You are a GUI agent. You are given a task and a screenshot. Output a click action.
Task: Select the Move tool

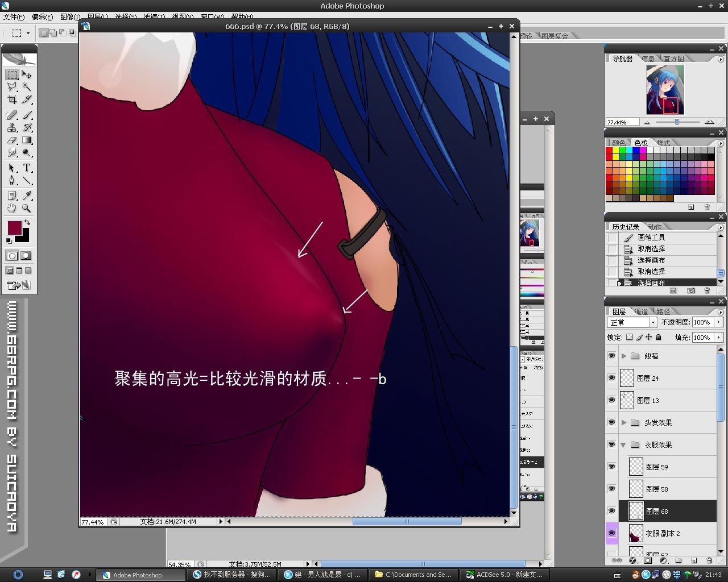point(27,74)
